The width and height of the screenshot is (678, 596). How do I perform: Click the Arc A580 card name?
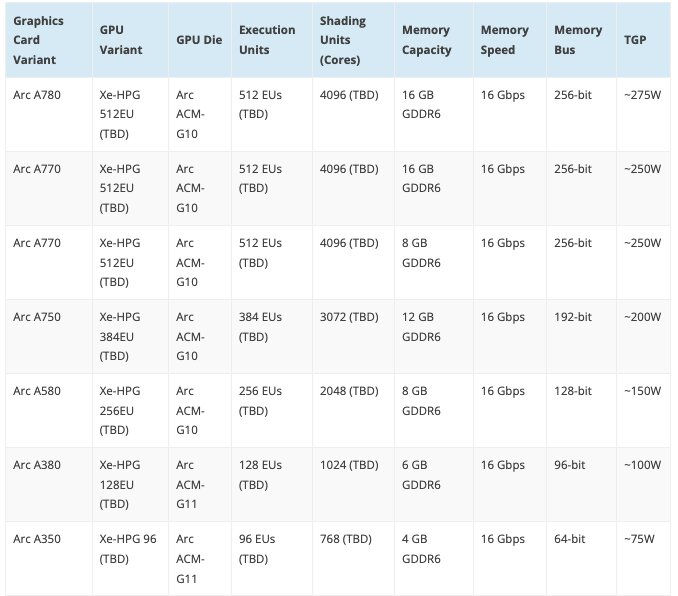pyautogui.click(x=37, y=391)
